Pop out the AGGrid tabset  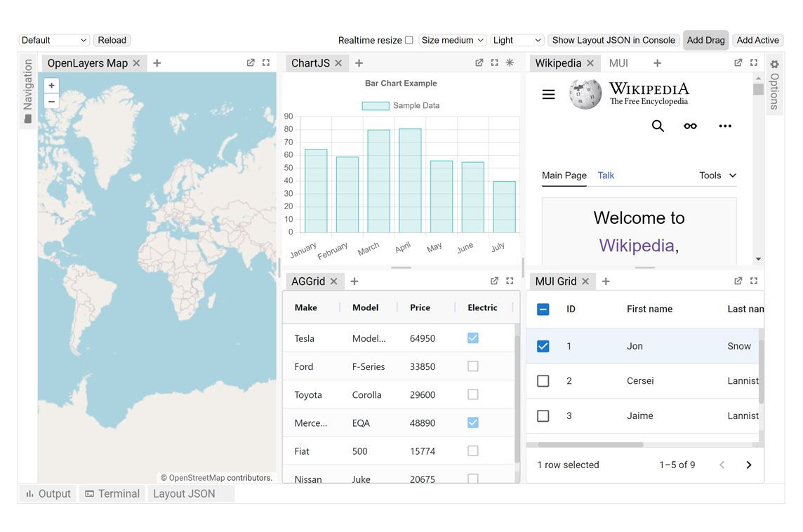pos(494,281)
